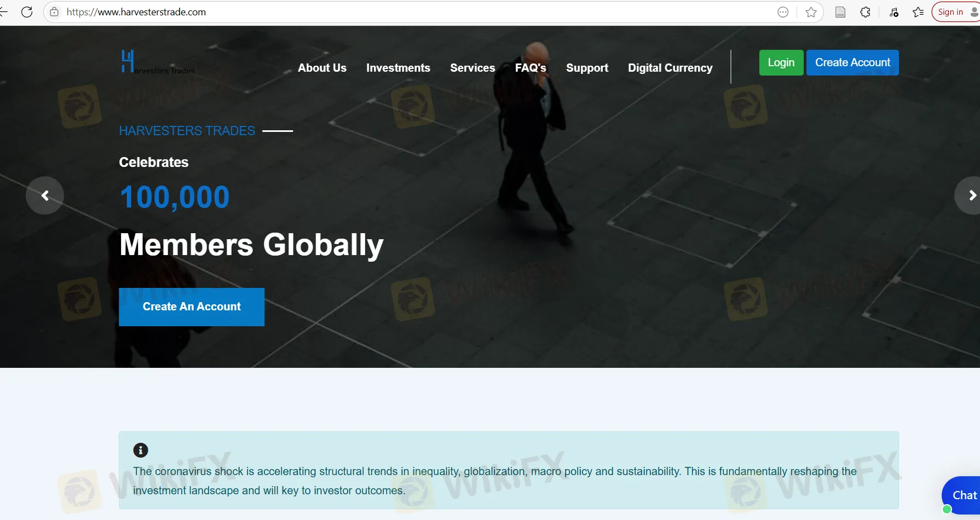The width and height of the screenshot is (980, 520).
Task: Click the green Login button
Action: click(781, 62)
